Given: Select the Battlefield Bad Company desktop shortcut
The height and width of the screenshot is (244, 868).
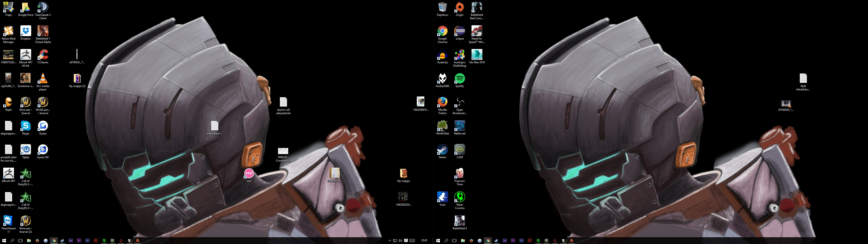Looking at the screenshot, I should coord(477,11).
